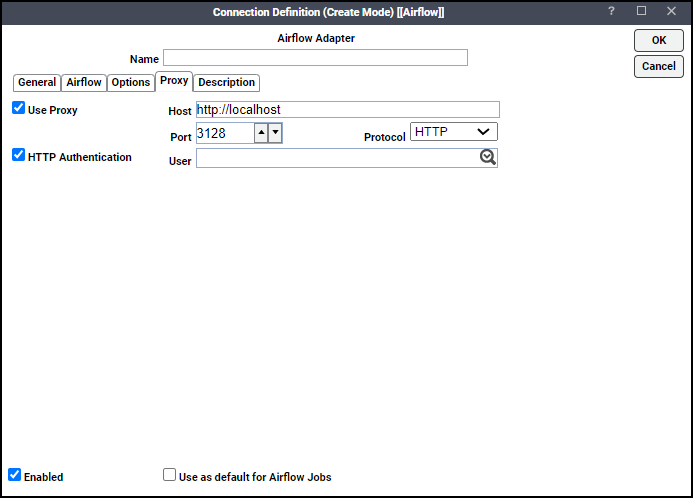Click the help question mark icon

coord(611,11)
